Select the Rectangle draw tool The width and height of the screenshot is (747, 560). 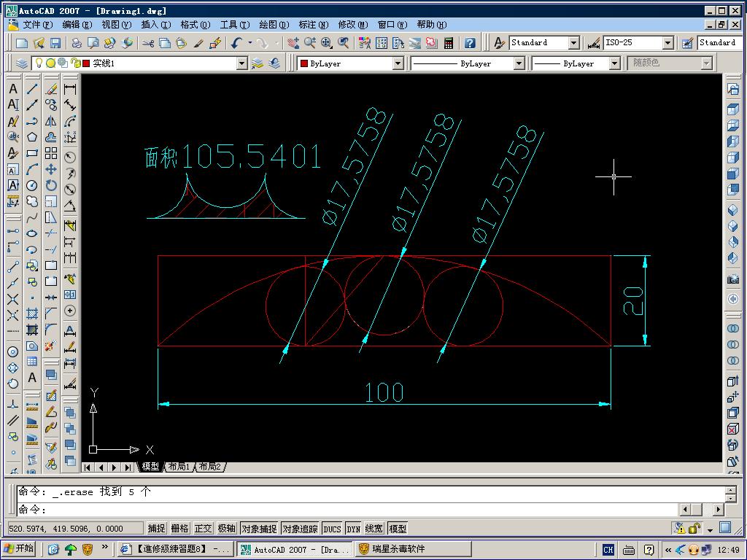[x=32, y=153]
